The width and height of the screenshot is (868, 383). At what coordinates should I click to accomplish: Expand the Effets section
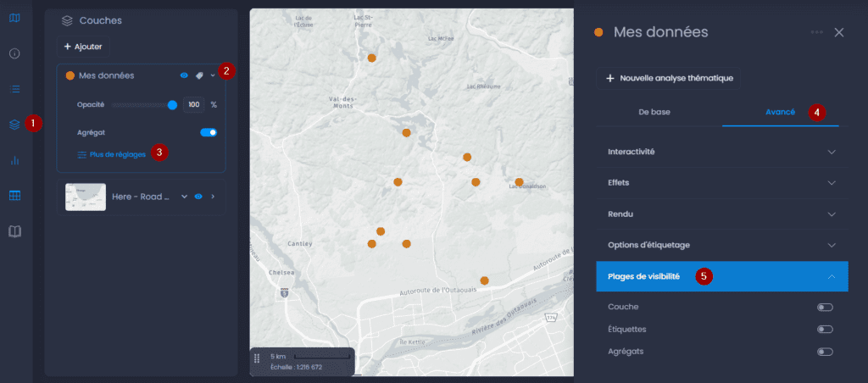722,183
